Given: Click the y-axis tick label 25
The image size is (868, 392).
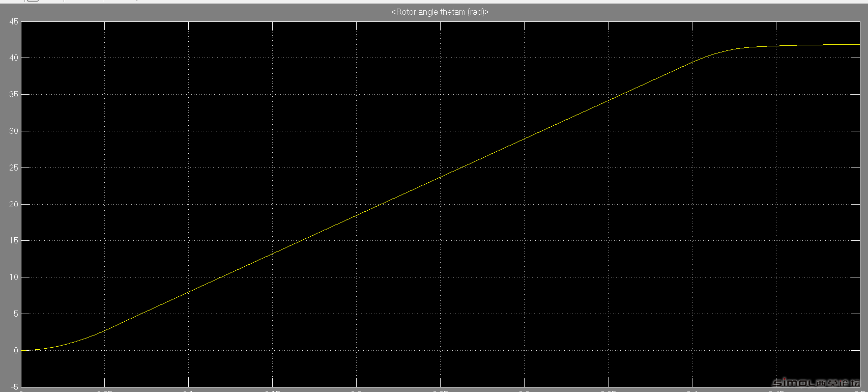Looking at the screenshot, I should click(13, 167).
